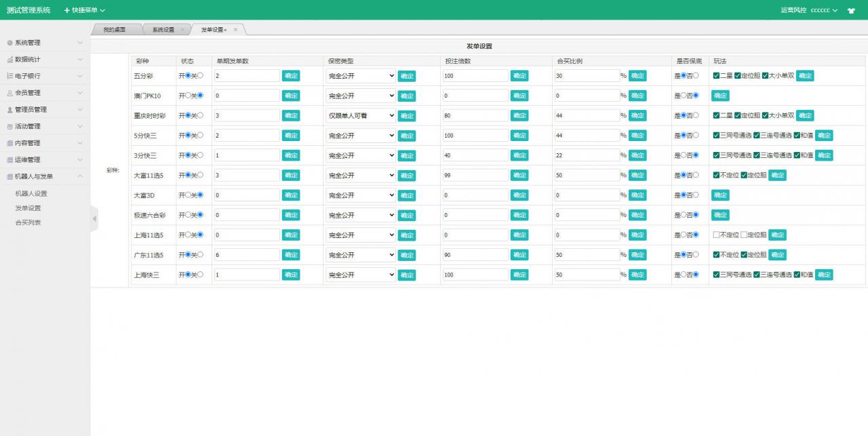The width and height of the screenshot is (868, 436).
Task: Switch to the 我的桌面 tab
Action: [x=114, y=30]
